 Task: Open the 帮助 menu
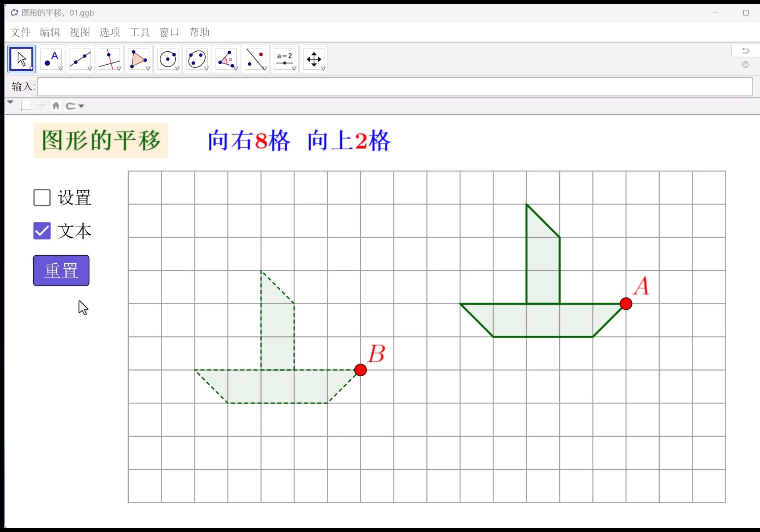200,32
